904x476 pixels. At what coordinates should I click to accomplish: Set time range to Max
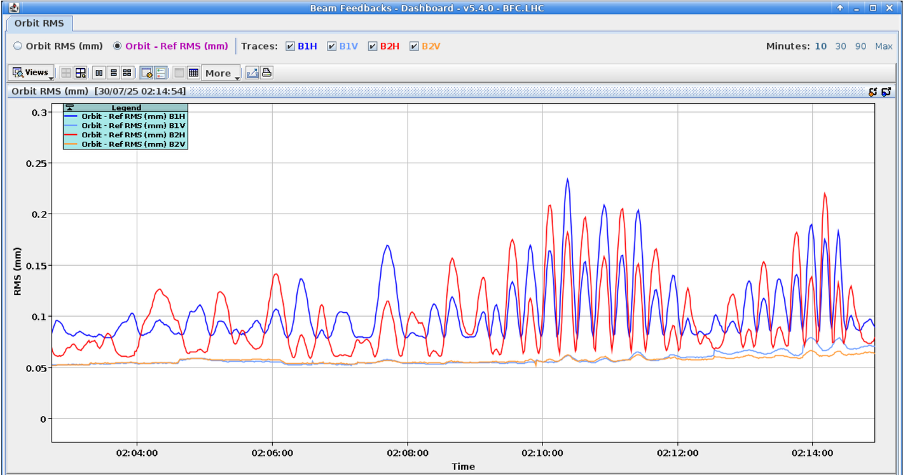pos(883,46)
